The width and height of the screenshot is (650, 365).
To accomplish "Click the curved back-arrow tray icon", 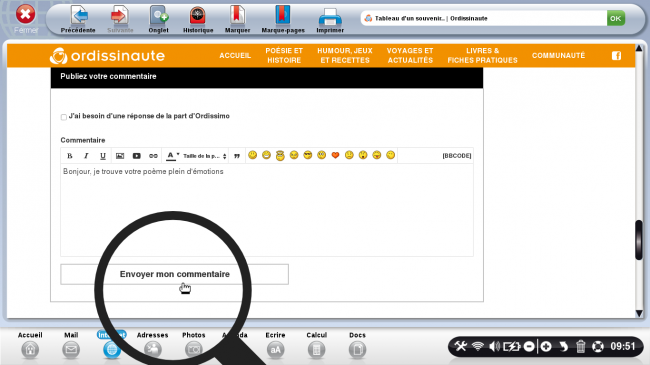I will tap(563, 346).
